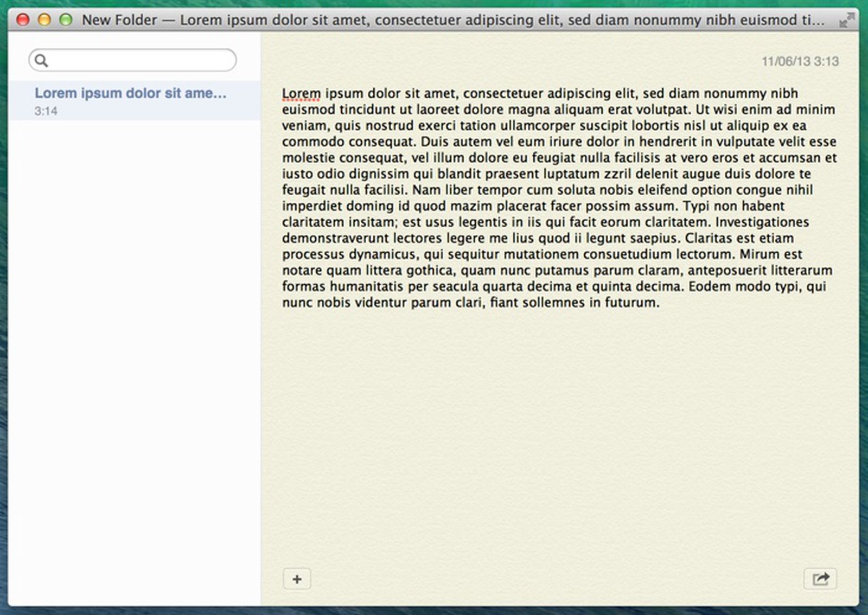Click the word "gothica" in the note body
This screenshot has height=615, width=868.
click(x=430, y=271)
